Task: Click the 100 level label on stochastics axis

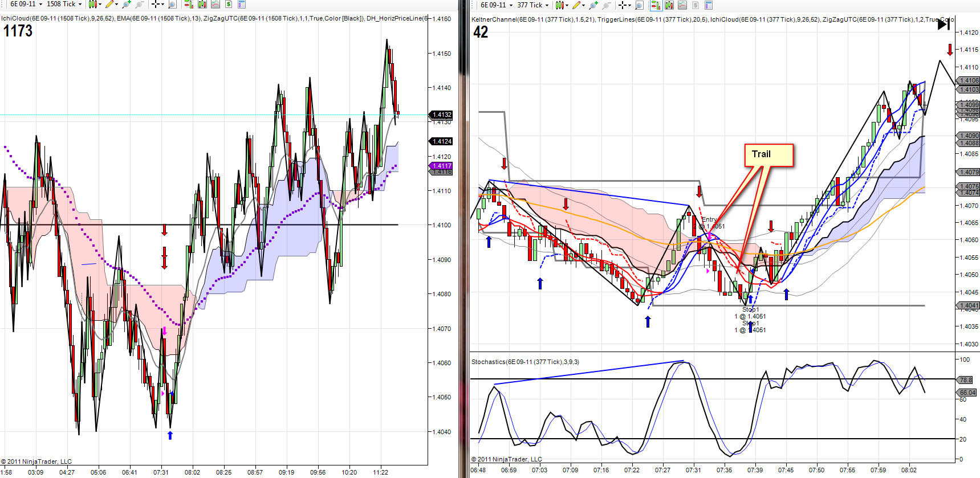Action: pyautogui.click(x=965, y=359)
